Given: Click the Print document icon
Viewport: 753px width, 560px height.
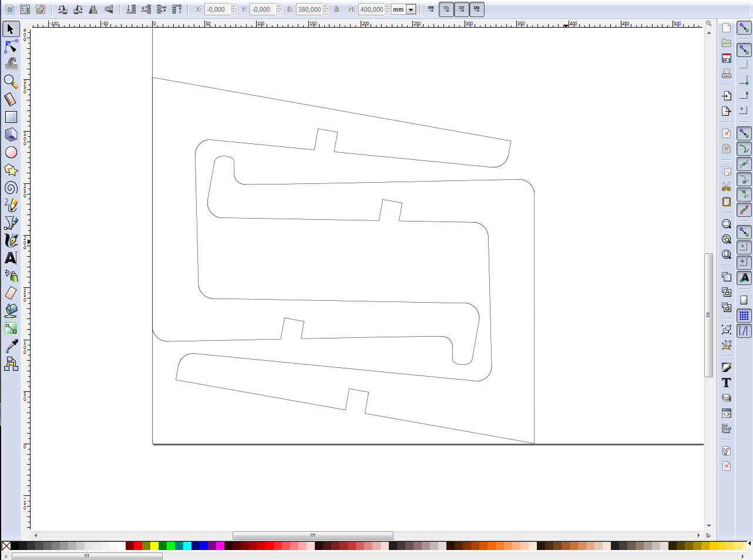Looking at the screenshot, I should pos(727,73).
